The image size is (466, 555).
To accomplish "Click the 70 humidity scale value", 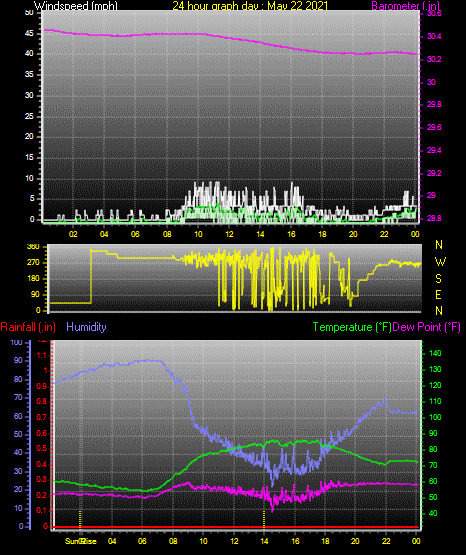I will [x=18, y=397].
